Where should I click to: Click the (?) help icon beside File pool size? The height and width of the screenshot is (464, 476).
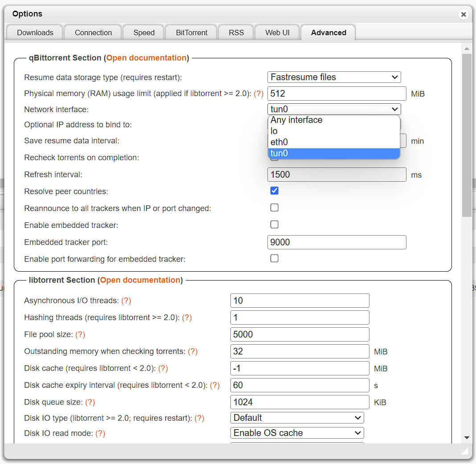click(80, 335)
